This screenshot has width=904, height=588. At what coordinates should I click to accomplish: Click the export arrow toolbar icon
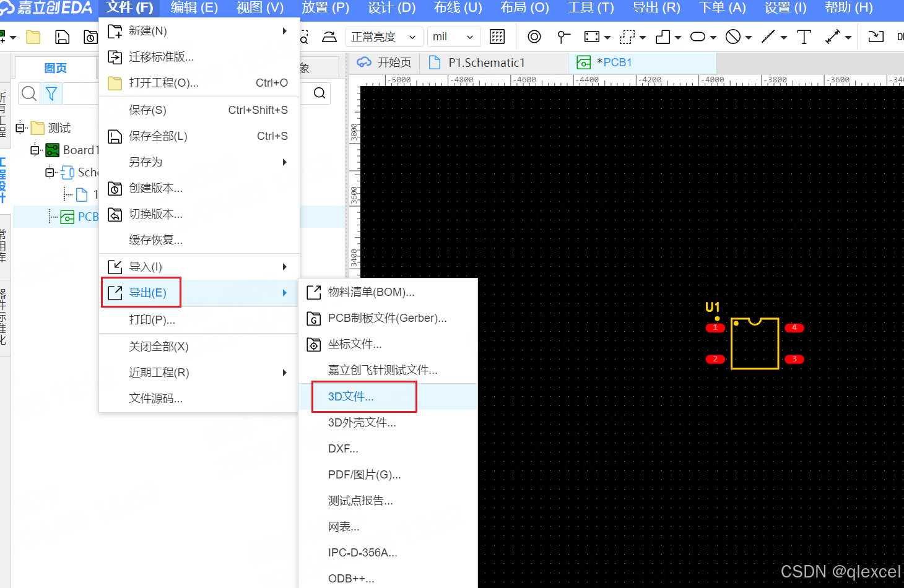[x=876, y=37]
